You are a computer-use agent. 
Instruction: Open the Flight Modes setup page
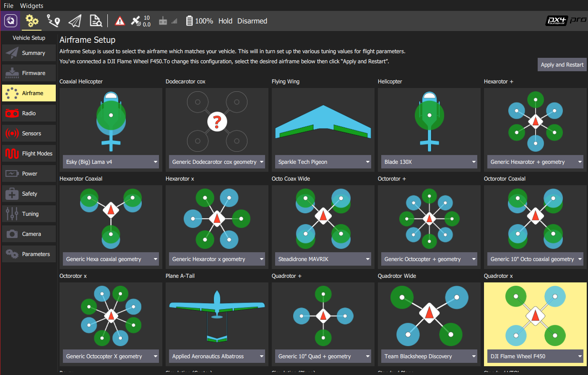pyautogui.click(x=29, y=153)
